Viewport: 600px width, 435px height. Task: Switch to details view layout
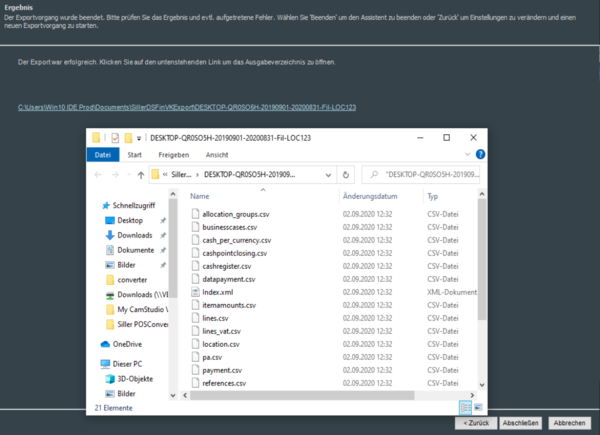click(465, 407)
